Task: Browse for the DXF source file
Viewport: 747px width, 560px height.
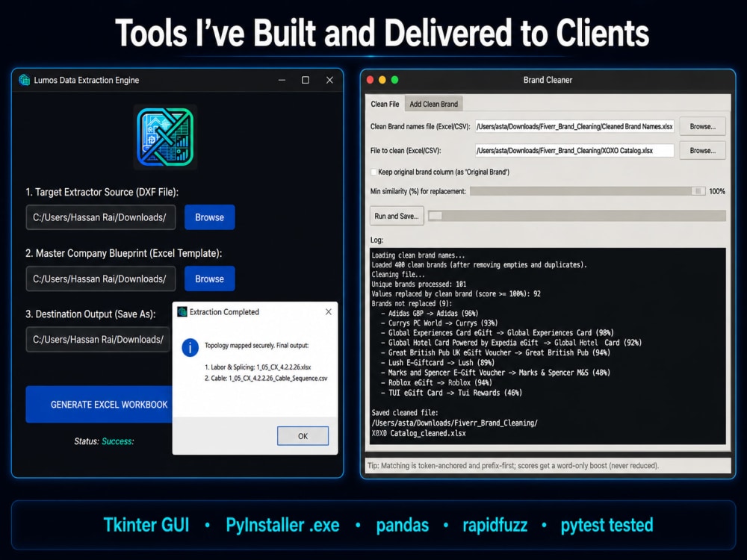Action: tap(210, 217)
